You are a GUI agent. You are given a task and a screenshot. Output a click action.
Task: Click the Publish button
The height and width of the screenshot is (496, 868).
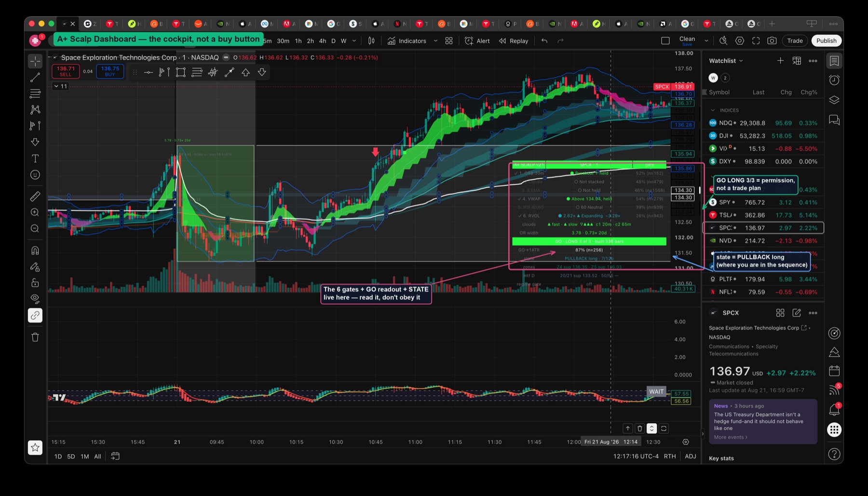point(827,41)
